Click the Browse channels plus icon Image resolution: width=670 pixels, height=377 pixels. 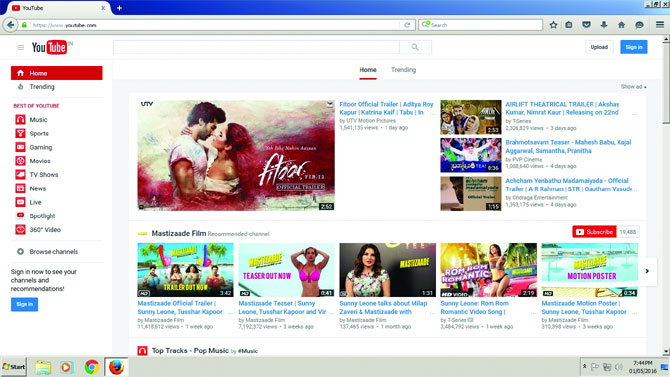coord(20,252)
